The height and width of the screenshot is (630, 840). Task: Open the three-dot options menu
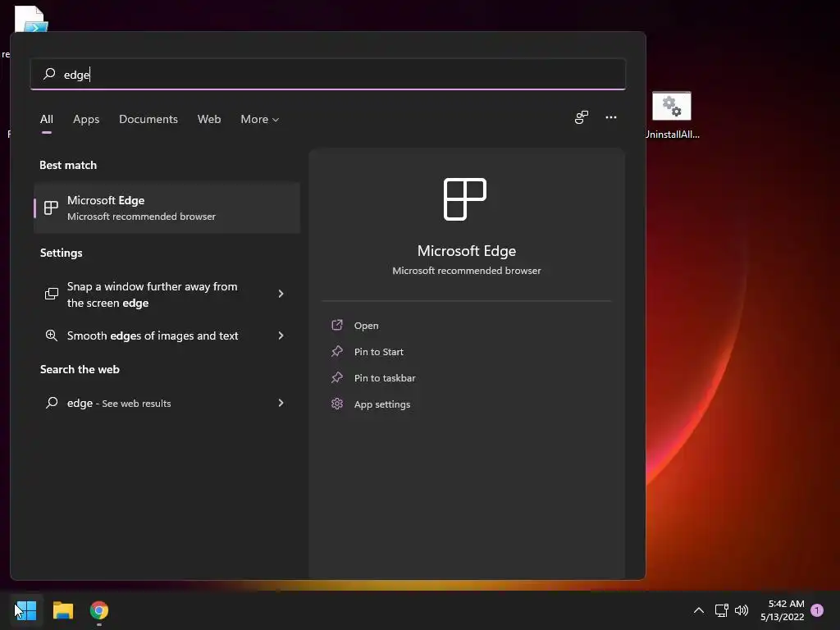[x=610, y=117]
